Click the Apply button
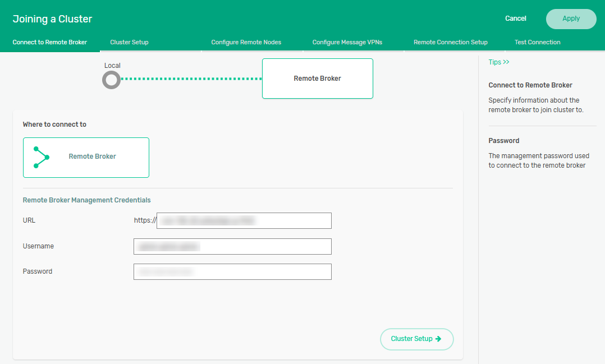 pyautogui.click(x=571, y=19)
